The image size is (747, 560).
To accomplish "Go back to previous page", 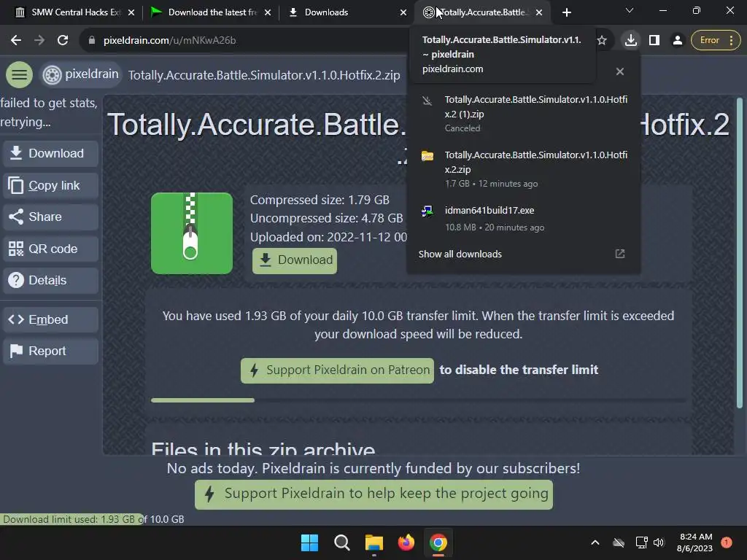I will tap(16, 41).
